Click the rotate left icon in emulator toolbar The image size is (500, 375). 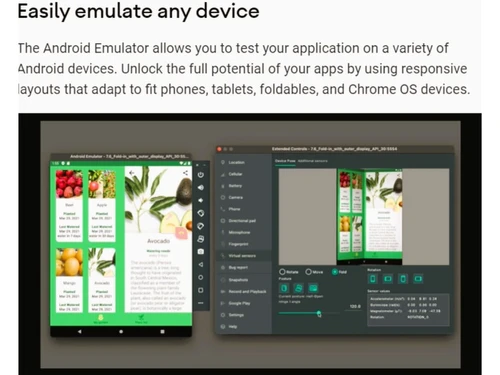pyautogui.click(x=201, y=213)
